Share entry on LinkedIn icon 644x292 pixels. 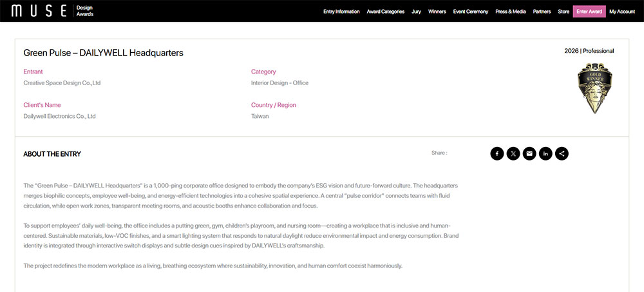(545, 154)
